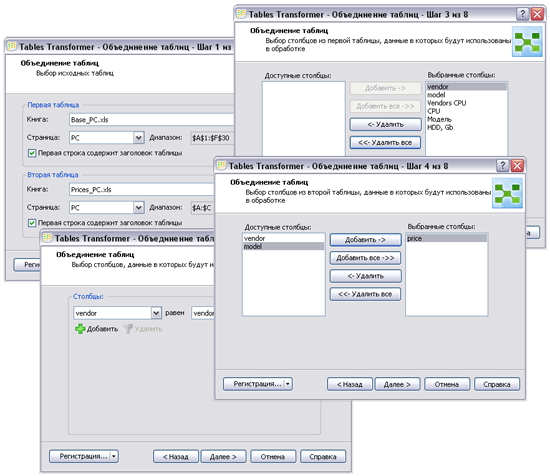Click title icon of Step 4 dialog
This screenshot has width=550, height=476.
[221, 165]
